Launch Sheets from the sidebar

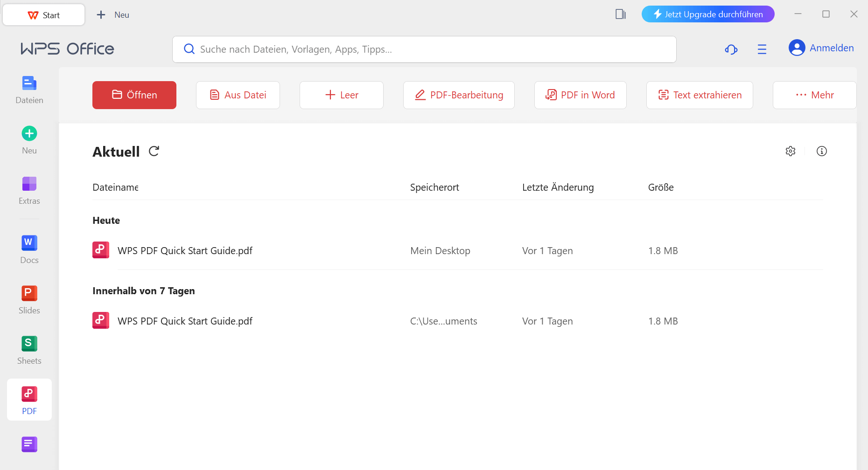point(29,351)
